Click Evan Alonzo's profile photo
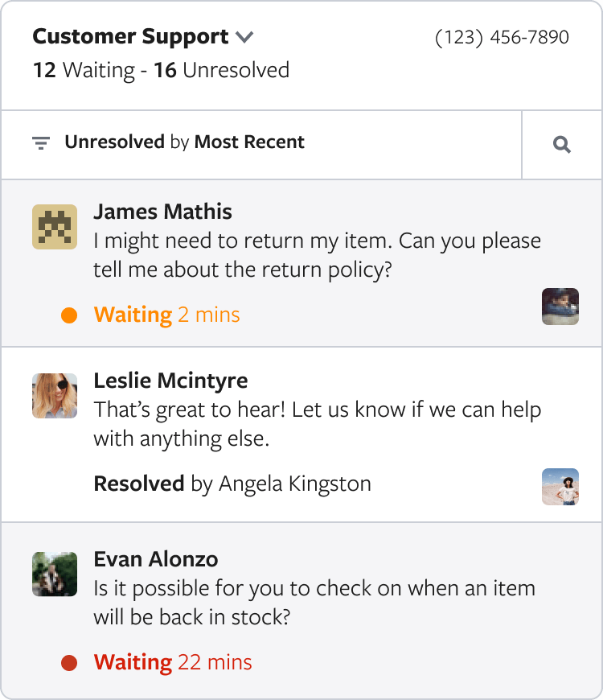The width and height of the screenshot is (603, 700). 55,574
